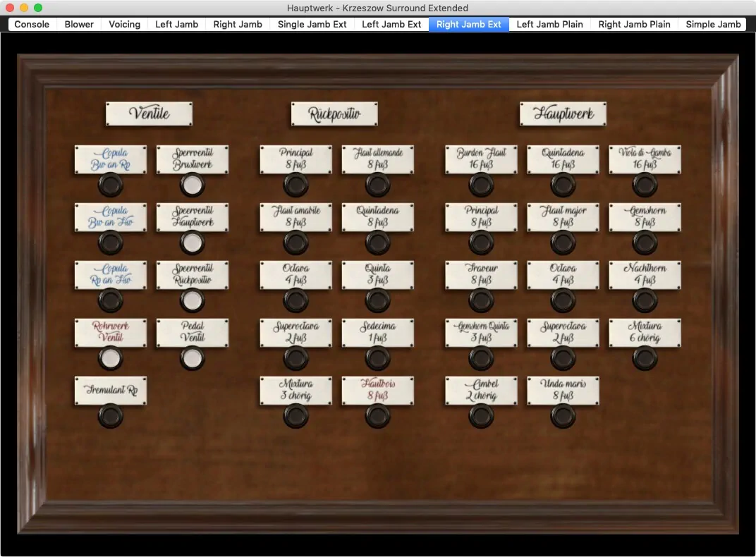Disable the Pedal Ventil knob
This screenshot has height=557, width=756.
[x=193, y=358]
